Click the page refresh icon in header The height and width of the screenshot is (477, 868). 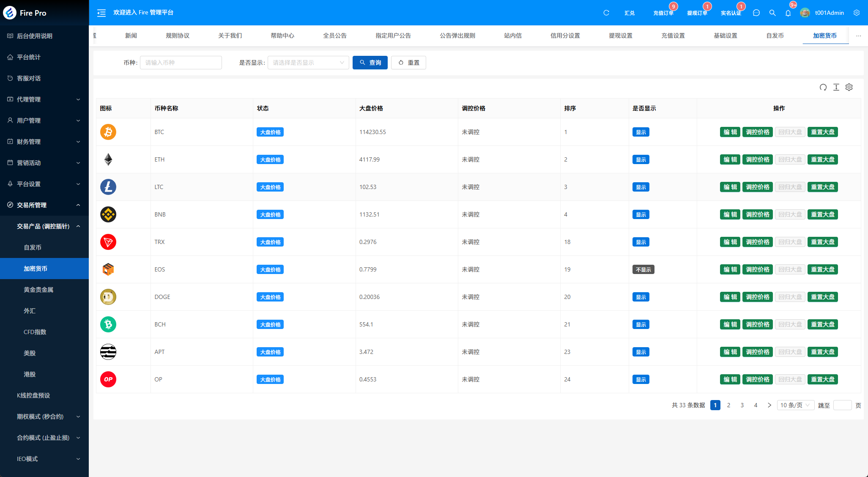(606, 13)
